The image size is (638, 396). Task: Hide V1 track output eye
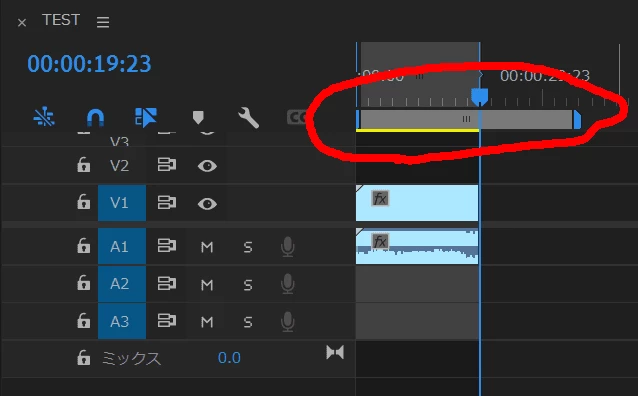[207, 203]
